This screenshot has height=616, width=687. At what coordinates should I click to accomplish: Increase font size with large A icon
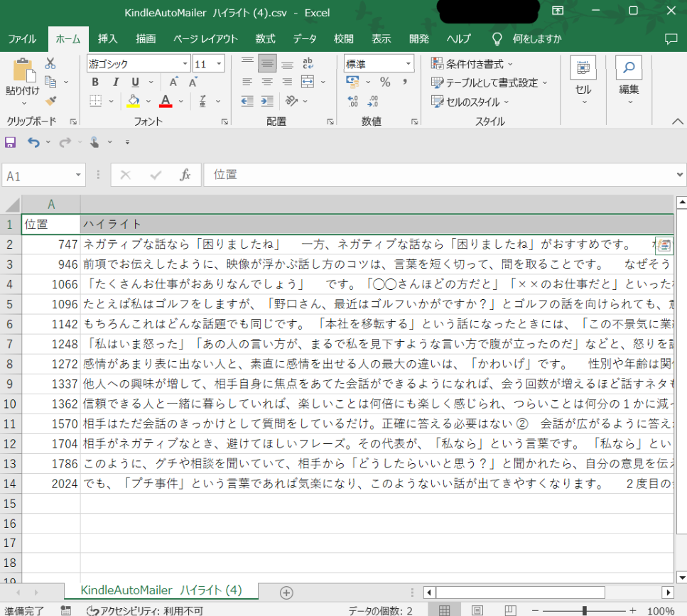[x=173, y=82]
